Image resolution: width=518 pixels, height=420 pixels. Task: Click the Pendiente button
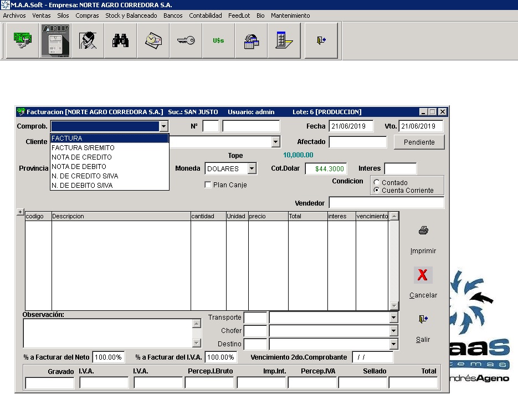419,142
